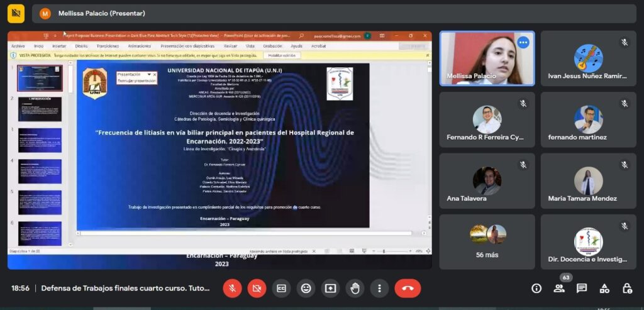Open the meeting details info icon

click(x=536, y=288)
